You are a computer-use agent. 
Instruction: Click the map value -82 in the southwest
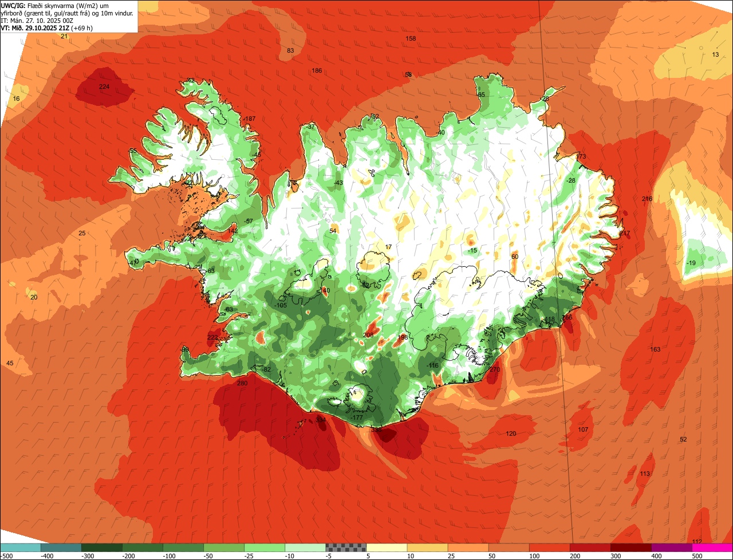266,369
